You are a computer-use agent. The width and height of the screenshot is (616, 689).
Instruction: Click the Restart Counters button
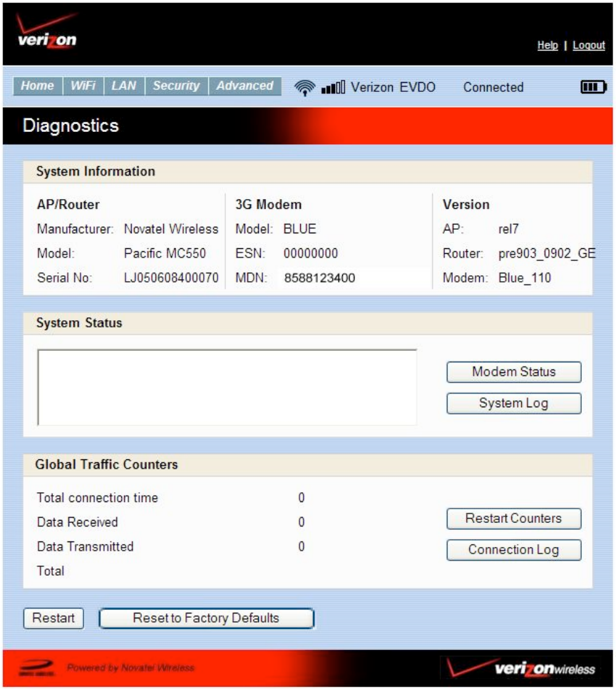tap(513, 519)
